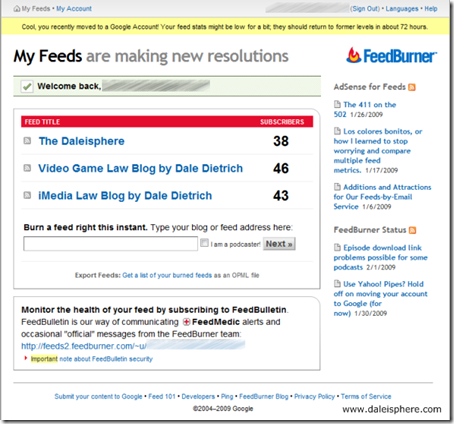
Task: Open the FeedBurner flame logo
Action: 391,55
